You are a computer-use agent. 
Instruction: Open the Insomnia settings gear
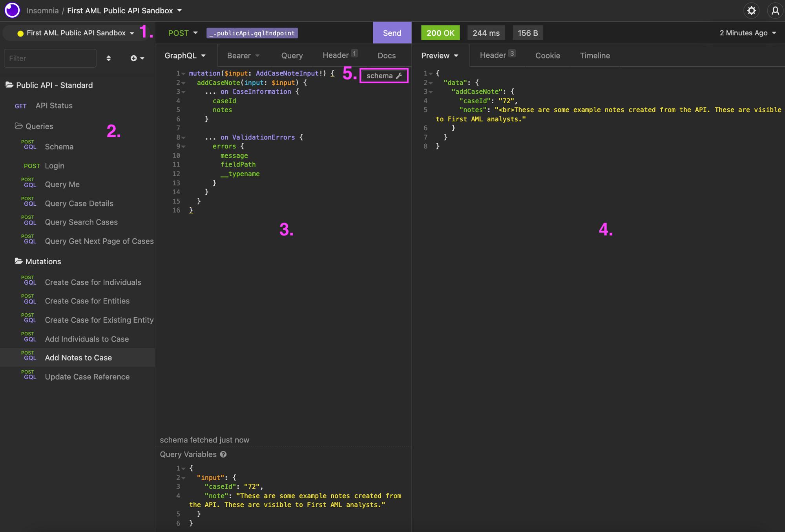click(752, 11)
